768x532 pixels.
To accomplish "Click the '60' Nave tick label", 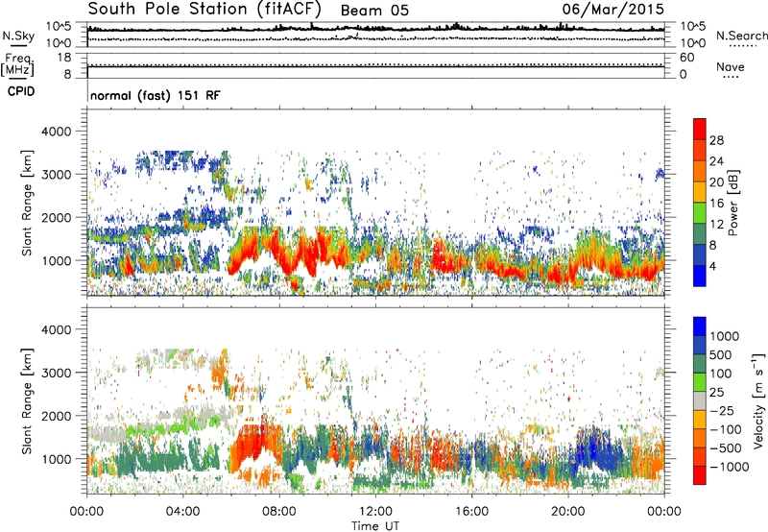I will pyautogui.click(x=686, y=58).
